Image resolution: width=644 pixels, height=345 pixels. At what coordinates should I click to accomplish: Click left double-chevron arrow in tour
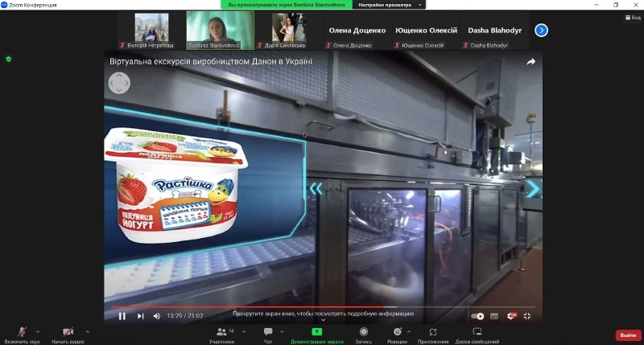(316, 189)
